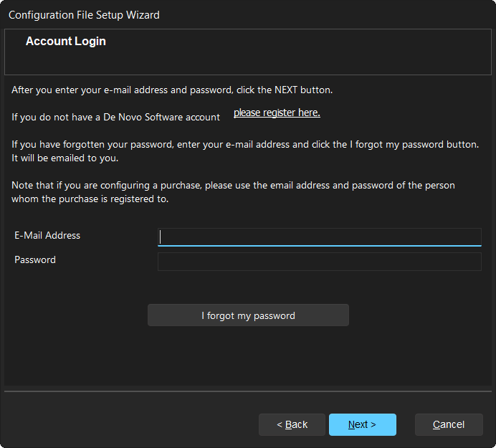Click the 'If you have forgotten your password' line
The image size is (496, 448).
[x=244, y=145]
